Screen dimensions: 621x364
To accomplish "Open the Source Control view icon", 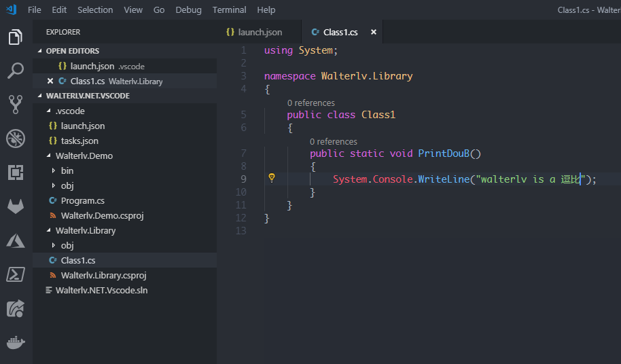I will pos(16,104).
